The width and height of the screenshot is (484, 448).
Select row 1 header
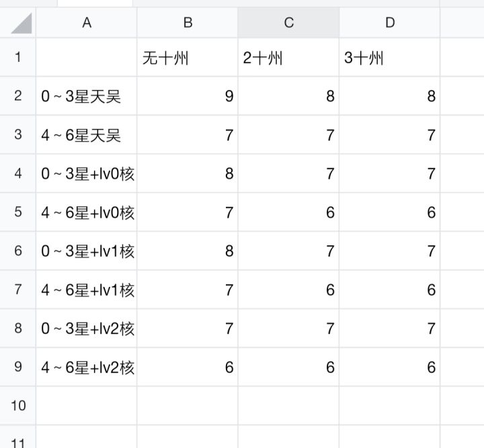pos(18,57)
